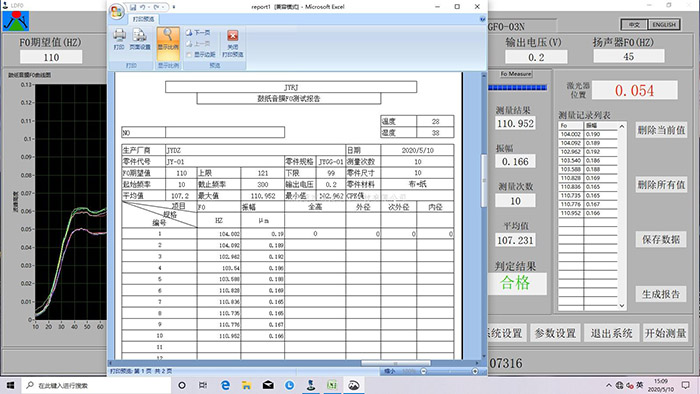The height and width of the screenshot is (394, 700).
Task: Close Print Preview with the red X icon
Action: [x=233, y=36]
